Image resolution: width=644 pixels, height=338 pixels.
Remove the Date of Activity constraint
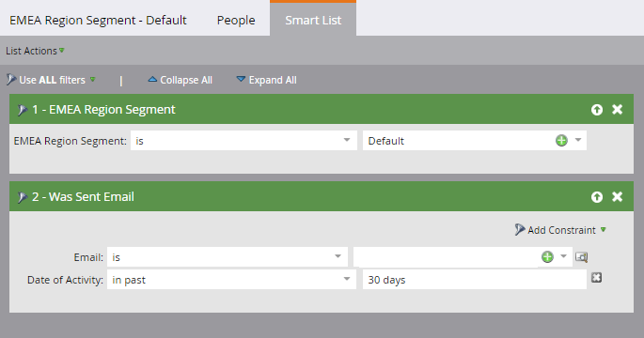point(596,278)
